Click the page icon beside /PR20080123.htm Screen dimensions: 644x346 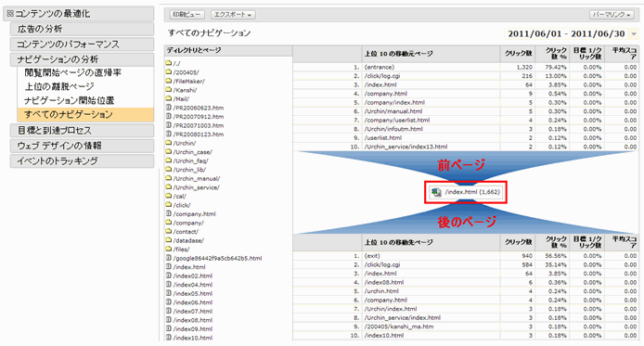coord(168,134)
